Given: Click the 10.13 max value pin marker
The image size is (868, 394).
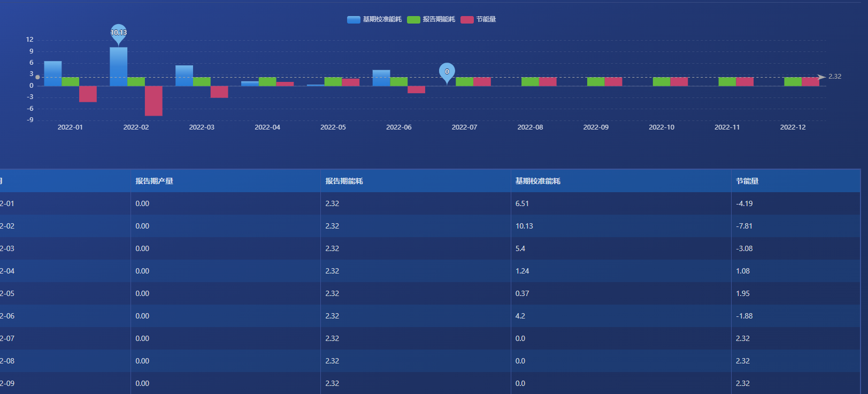Looking at the screenshot, I should click(118, 34).
